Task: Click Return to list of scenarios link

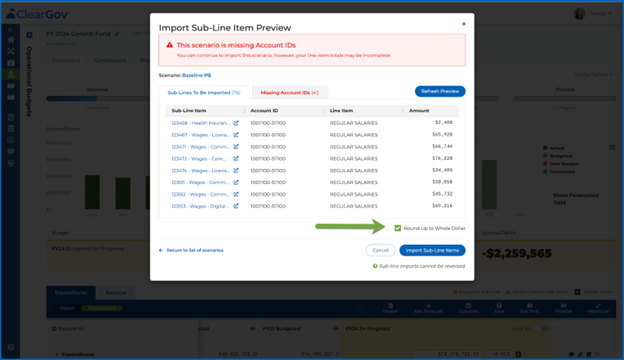Action: point(191,250)
